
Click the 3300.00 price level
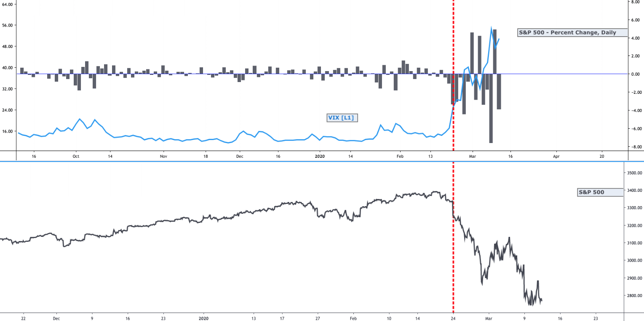click(634, 208)
